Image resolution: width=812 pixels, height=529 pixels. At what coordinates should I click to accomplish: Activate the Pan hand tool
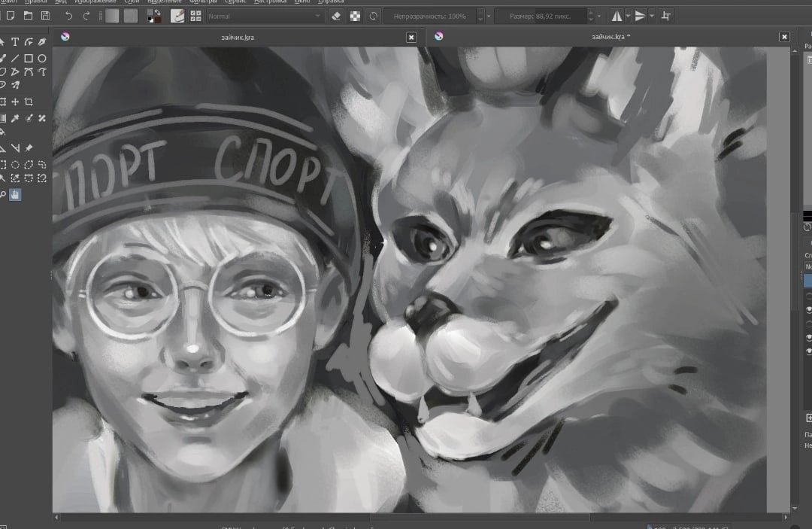pos(15,195)
